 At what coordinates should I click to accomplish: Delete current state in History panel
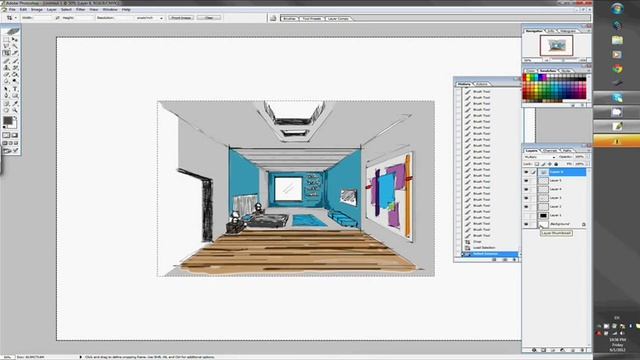514,260
